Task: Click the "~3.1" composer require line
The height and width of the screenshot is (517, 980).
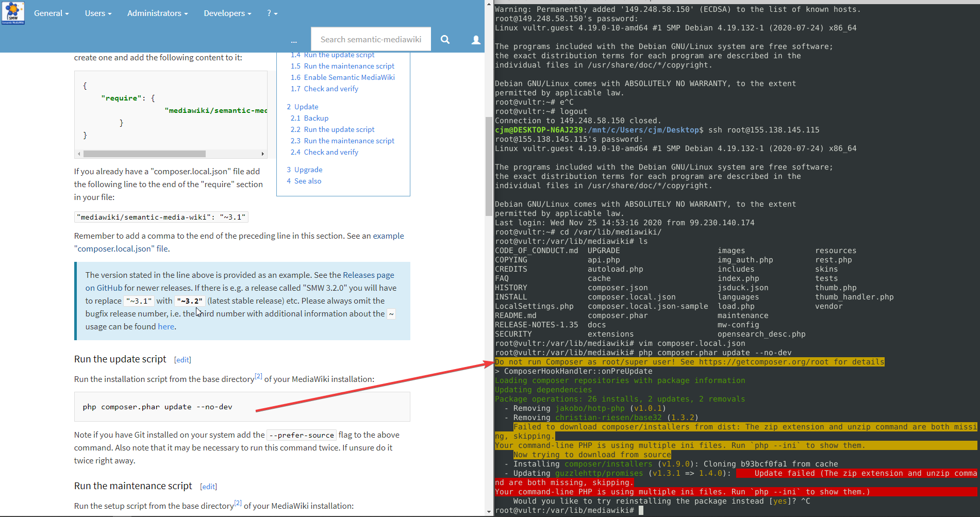Action: [161, 217]
